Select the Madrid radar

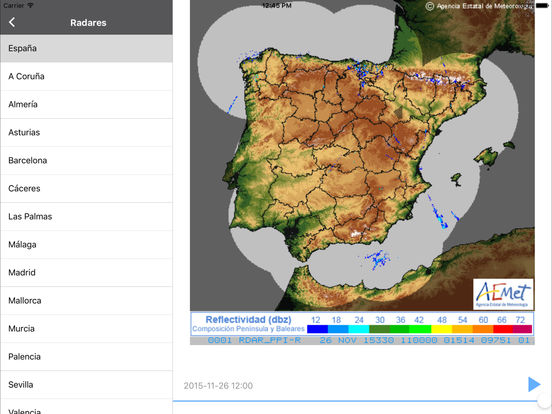[86, 272]
